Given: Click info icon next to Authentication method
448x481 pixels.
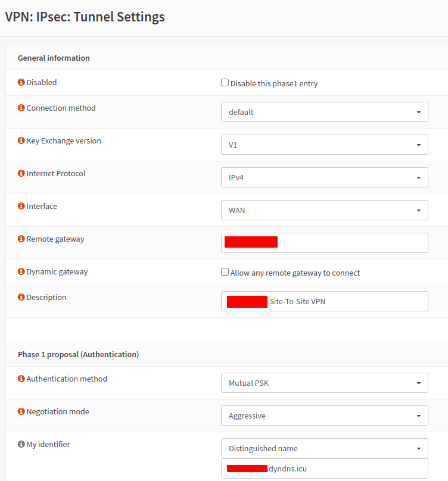Looking at the screenshot, I should 21,379.
